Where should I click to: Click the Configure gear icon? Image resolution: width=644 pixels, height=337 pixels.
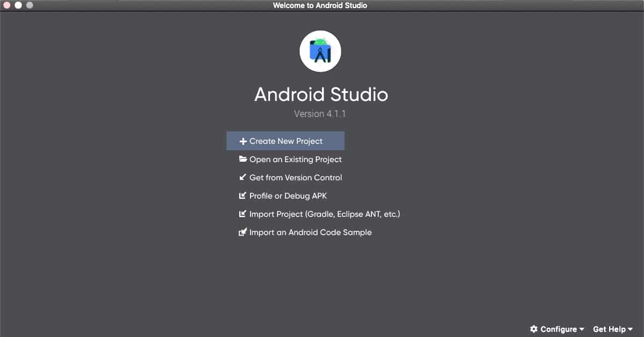[533, 329]
